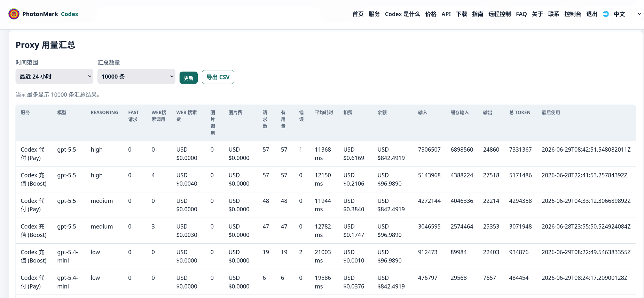This screenshot has width=644, height=298.
Task: Click the 总 TOKEN value 4294358
Action: [520, 201]
